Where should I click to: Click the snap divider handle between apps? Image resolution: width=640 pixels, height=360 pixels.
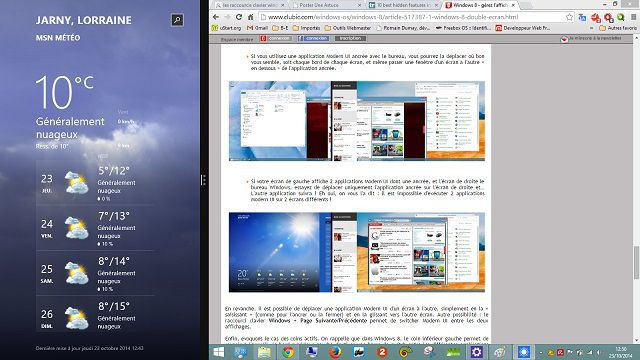pos(203,180)
